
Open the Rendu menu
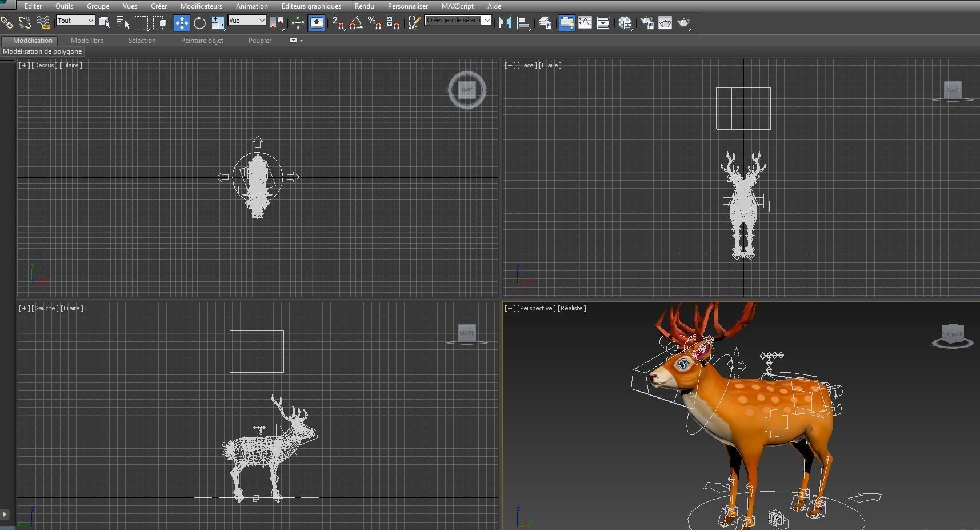364,6
